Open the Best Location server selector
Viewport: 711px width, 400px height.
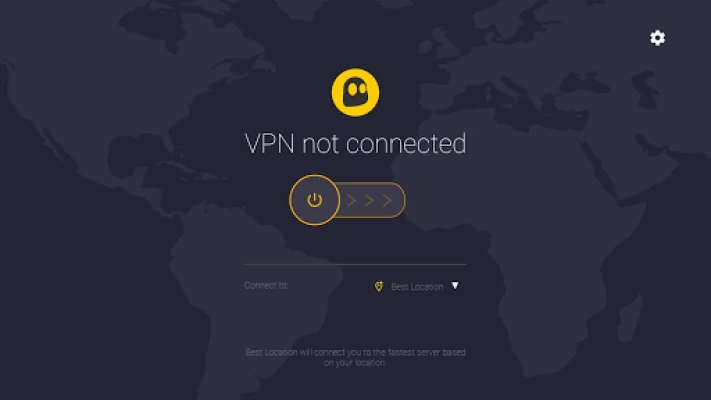[416, 286]
